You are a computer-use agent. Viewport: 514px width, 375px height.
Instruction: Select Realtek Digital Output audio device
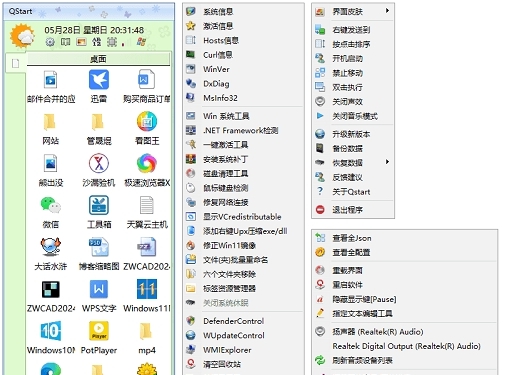(405, 346)
